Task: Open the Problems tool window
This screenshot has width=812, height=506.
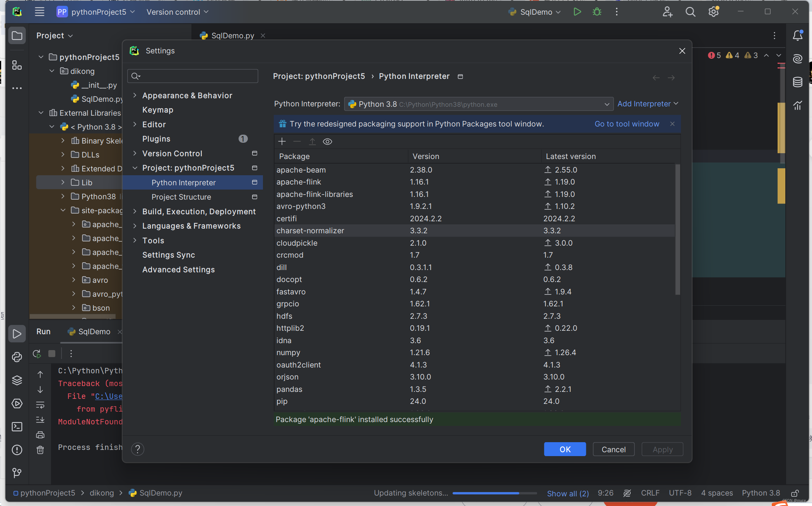Action: click(x=17, y=450)
